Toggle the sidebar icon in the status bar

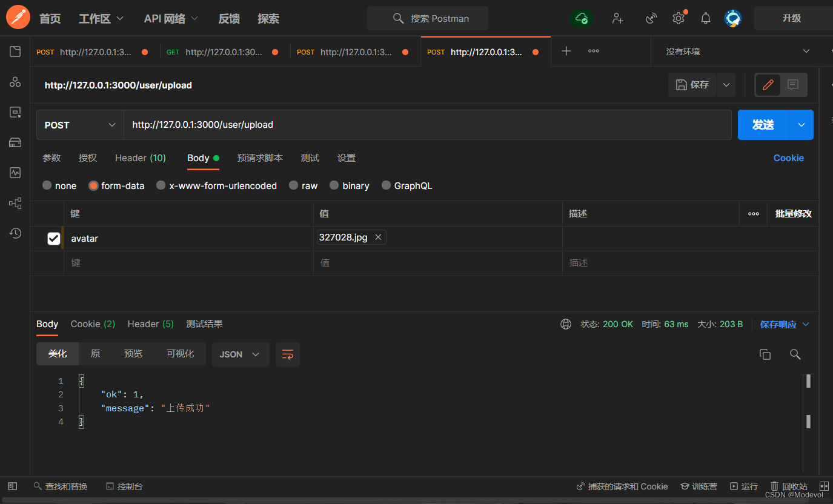click(12, 486)
